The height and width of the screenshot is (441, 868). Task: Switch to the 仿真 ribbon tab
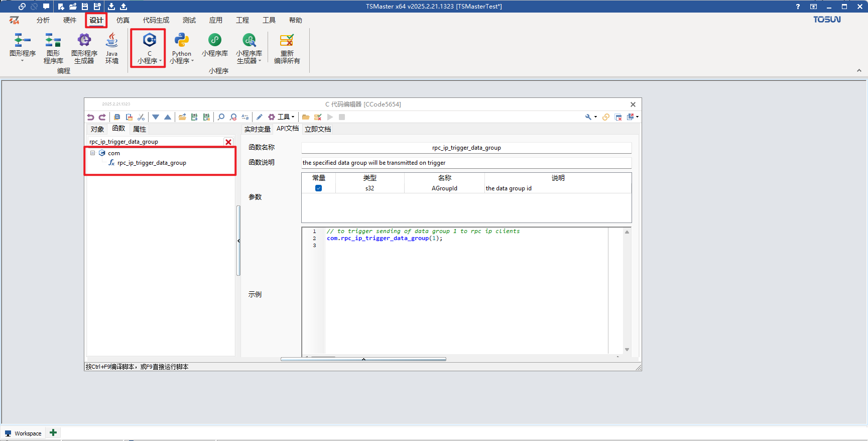(x=123, y=20)
